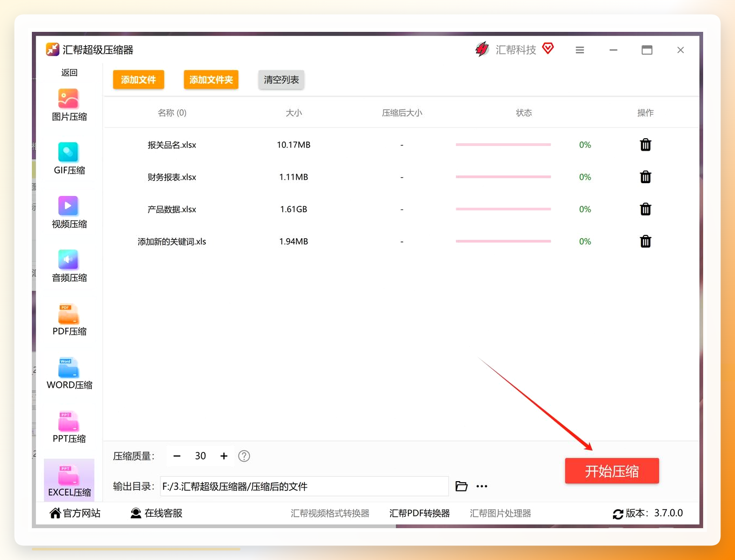Click the 1.94MB size cell
Viewport: 735px width, 560px height.
[293, 241]
